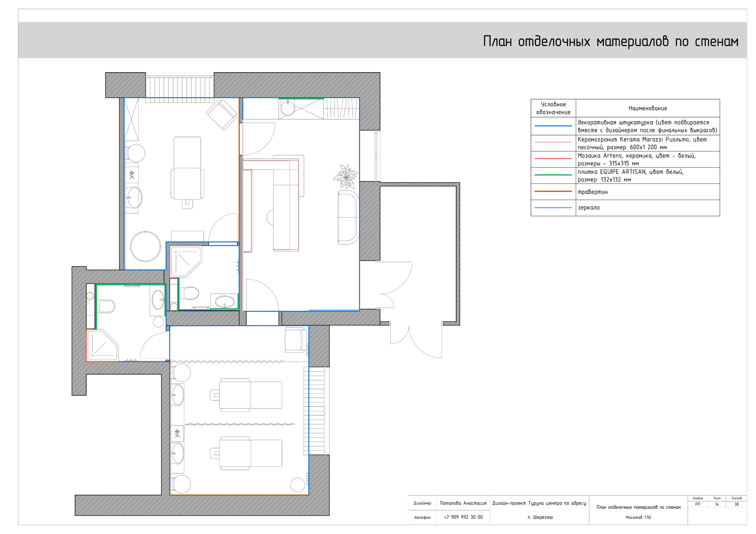Click the light blue зеркало legend line
This screenshot has height=534, width=756.
553,208
